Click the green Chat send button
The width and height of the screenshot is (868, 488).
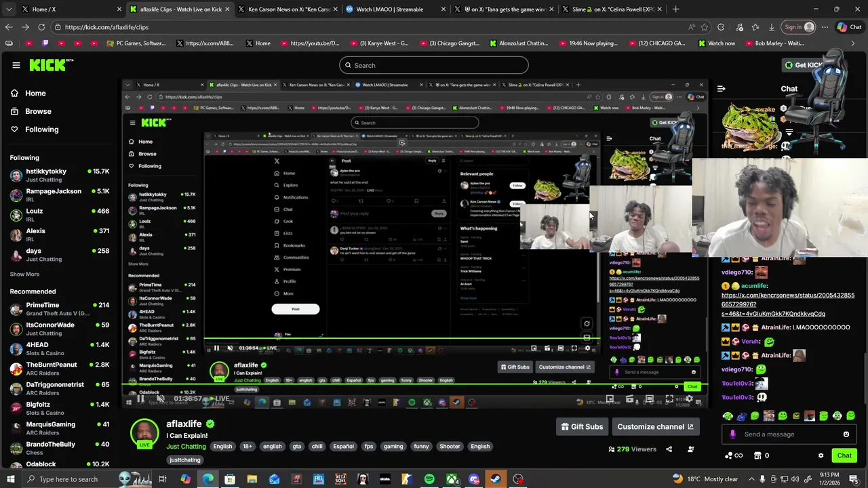[844, 455]
